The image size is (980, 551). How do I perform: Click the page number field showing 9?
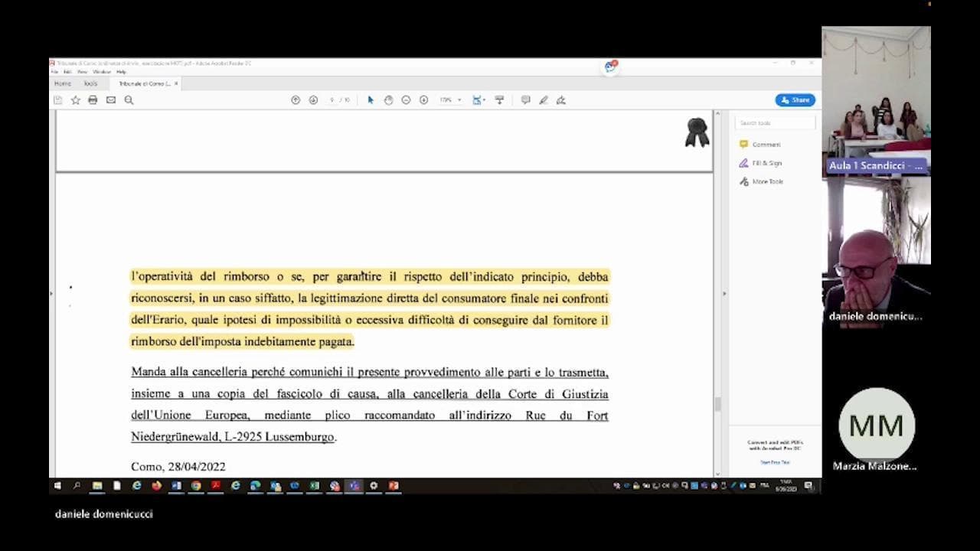click(x=332, y=100)
